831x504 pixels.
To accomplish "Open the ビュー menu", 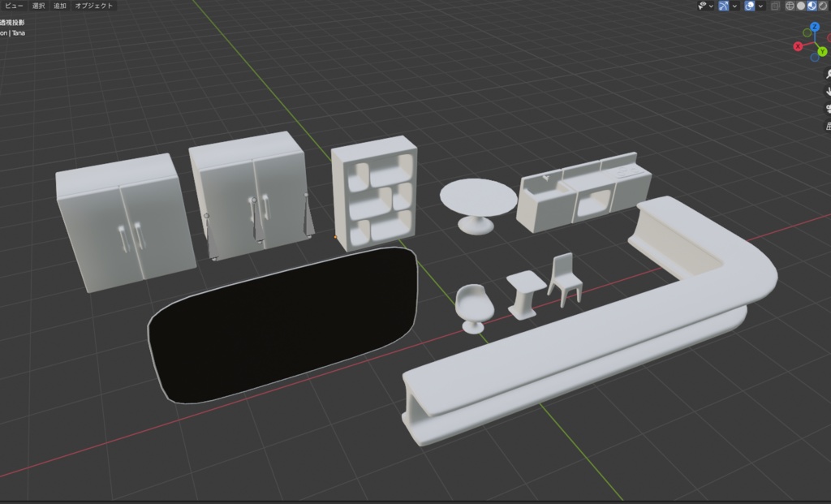I will (x=14, y=6).
